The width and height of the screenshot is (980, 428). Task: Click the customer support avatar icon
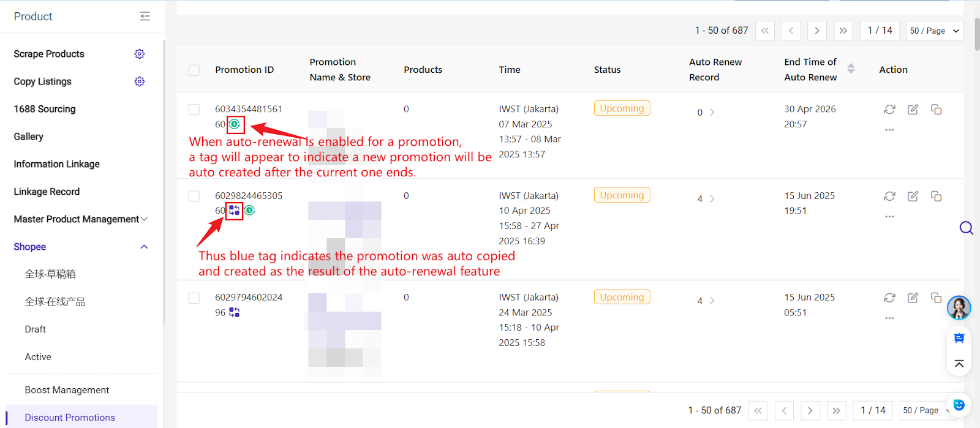click(x=959, y=308)
